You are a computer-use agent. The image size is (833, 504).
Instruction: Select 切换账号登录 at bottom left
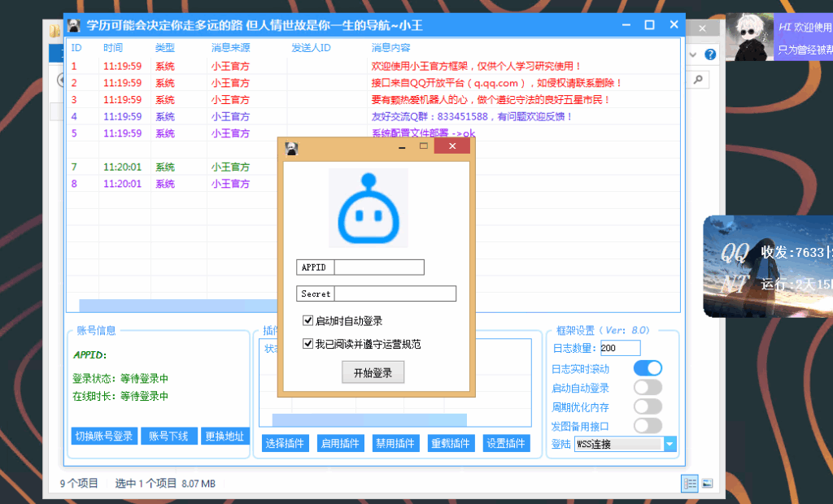[x=104, y=436]
